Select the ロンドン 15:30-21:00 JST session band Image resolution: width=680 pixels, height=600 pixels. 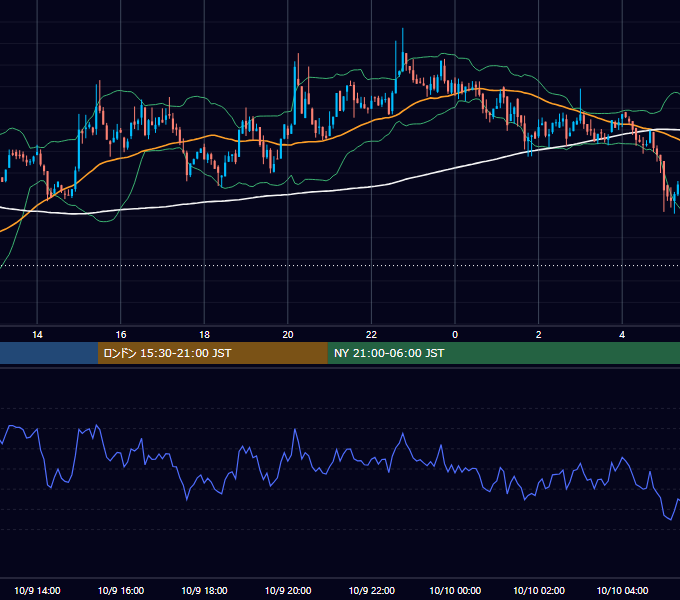click(212, 353)
